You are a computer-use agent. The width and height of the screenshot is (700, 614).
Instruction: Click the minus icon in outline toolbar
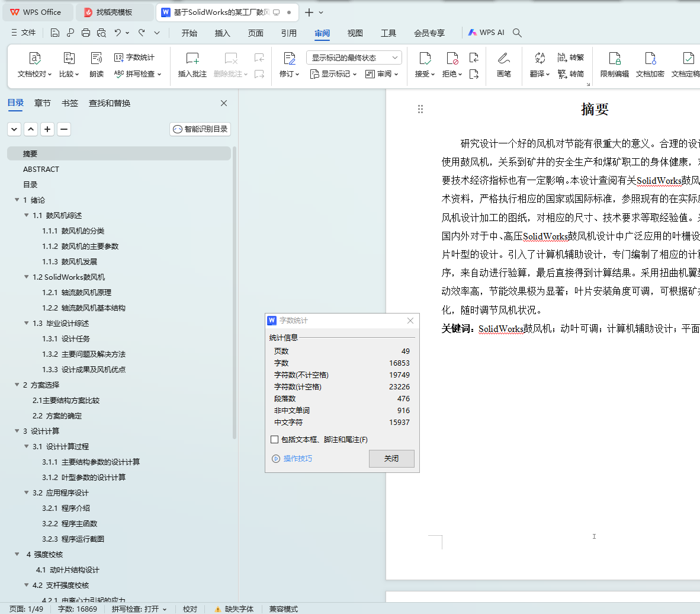pyautogui.click(x=64, y=129)
